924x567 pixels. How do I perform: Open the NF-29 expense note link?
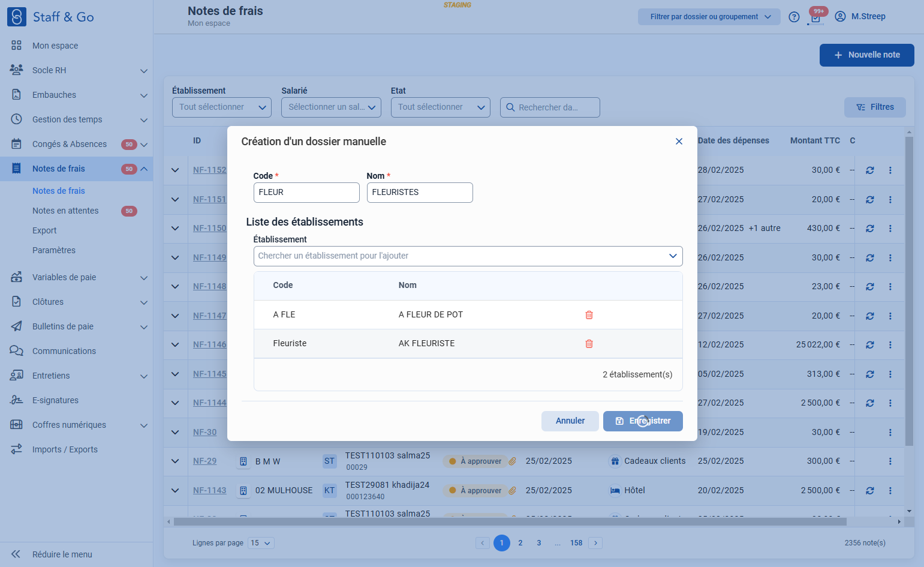point(205,461)
